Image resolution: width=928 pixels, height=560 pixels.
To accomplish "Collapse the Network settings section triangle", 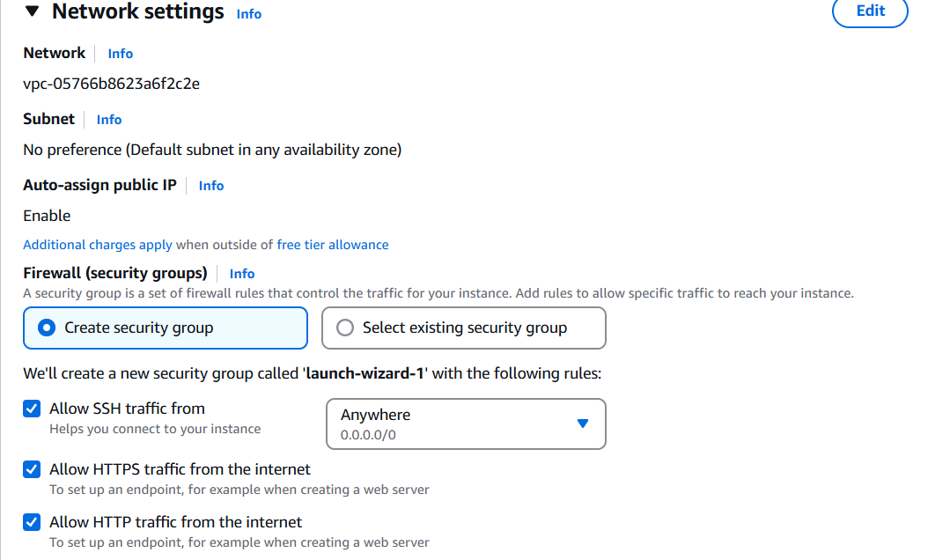I will tap(33, 12).
